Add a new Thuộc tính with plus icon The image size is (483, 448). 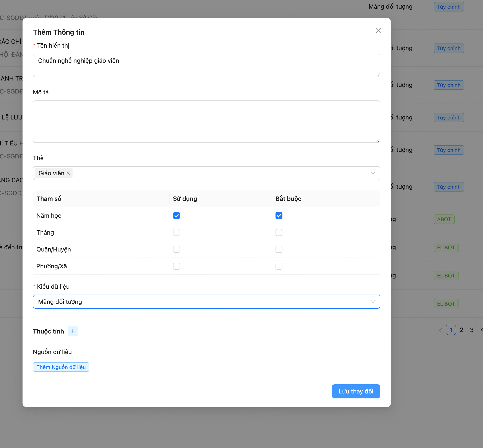coord(73,331)
